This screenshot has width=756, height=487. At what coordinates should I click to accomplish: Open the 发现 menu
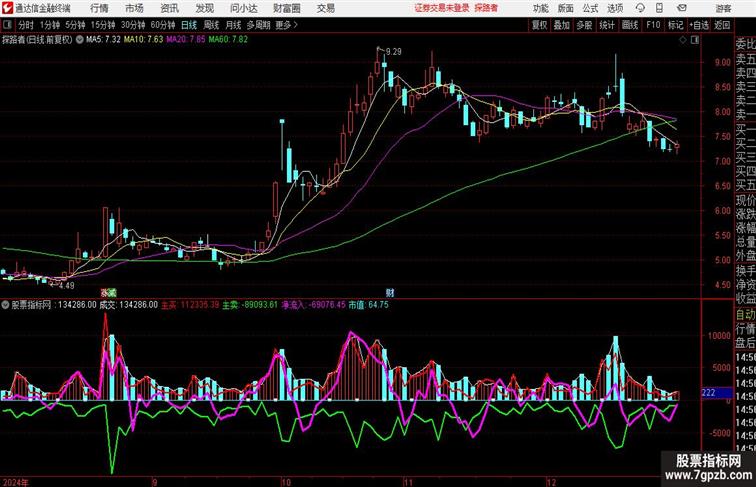[204, 8]
